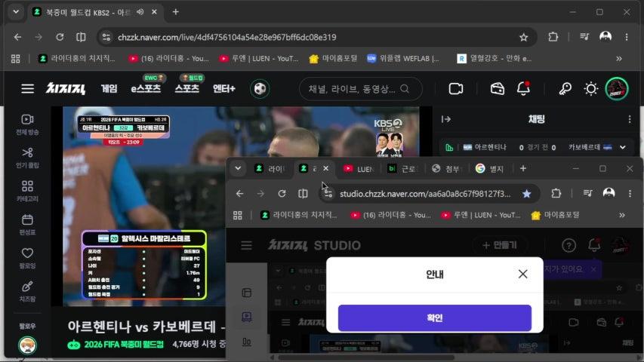Open the cheese wallet icon in header
The width and height of the screenshot is (644, 362).
point(497,89)
